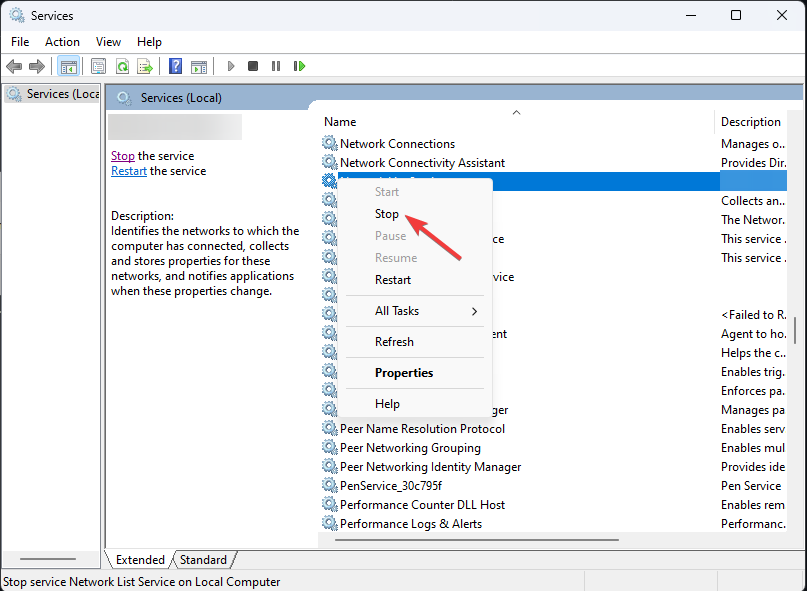Choose Restart in the context menu
Image resolution: width=807 pixels, height=591 pixels.
(393, 280)
